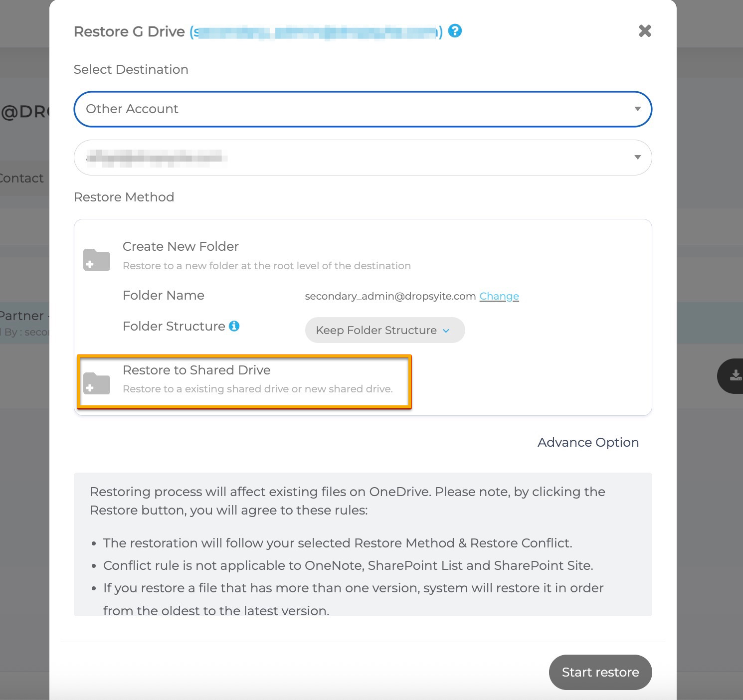Image resolution: width=743 pixels, height=700 pixels.
Task: Switch to the Contact tab behind dialog
Action: click(22, 178)
